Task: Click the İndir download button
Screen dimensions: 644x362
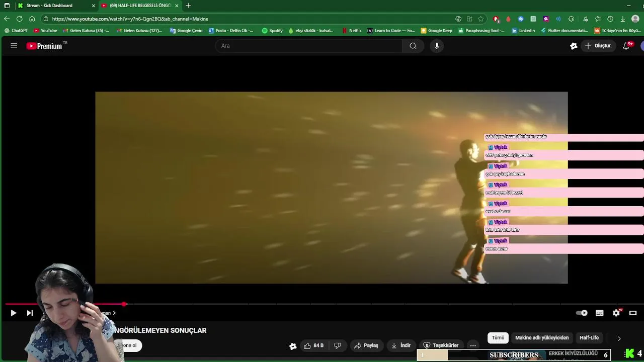Action: 401,345
